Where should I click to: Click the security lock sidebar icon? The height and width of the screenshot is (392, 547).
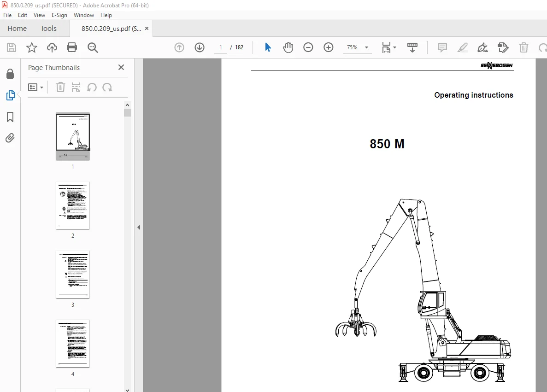[10, 74]
